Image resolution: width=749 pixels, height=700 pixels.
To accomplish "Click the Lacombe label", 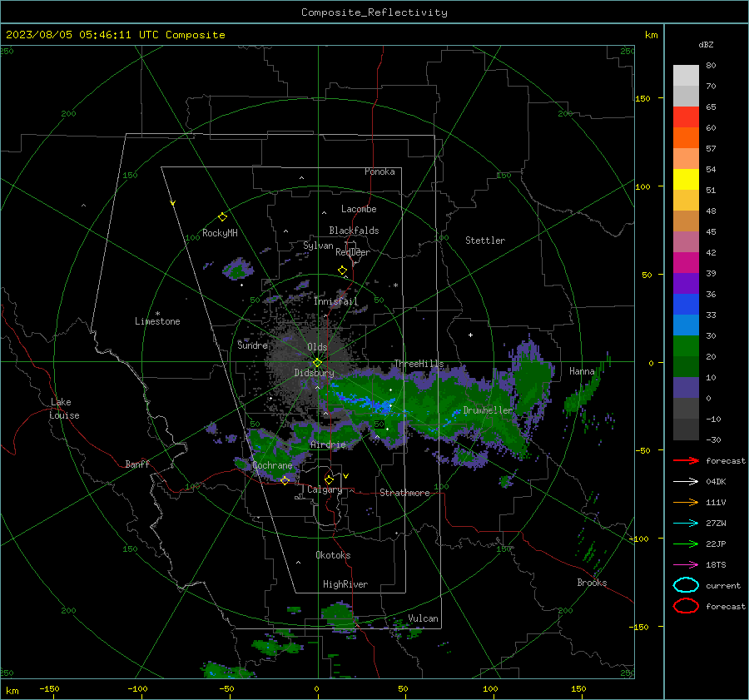I will [x=359, y=209].
